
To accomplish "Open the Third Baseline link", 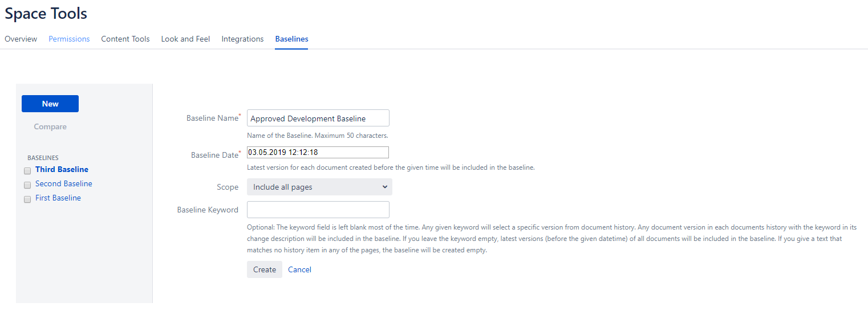I will point(62,169).
